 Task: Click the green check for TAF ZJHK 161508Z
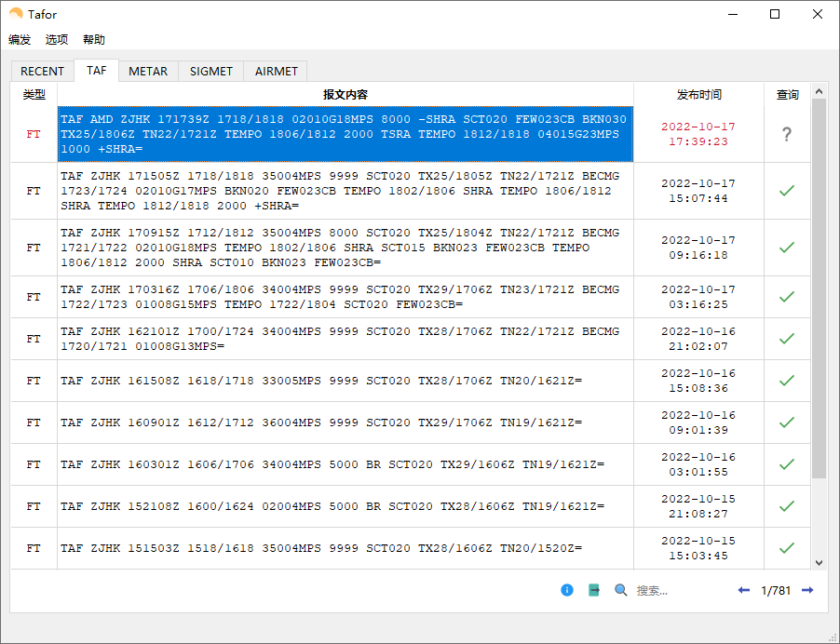786,381
